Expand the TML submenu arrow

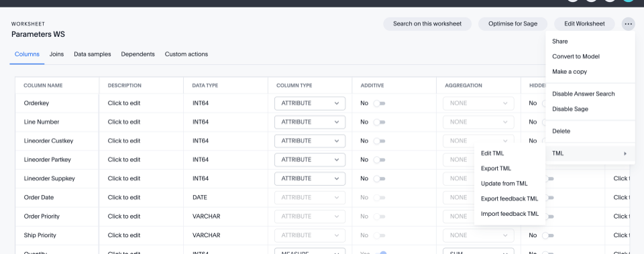pyautogui.click(x=625, y=153)
